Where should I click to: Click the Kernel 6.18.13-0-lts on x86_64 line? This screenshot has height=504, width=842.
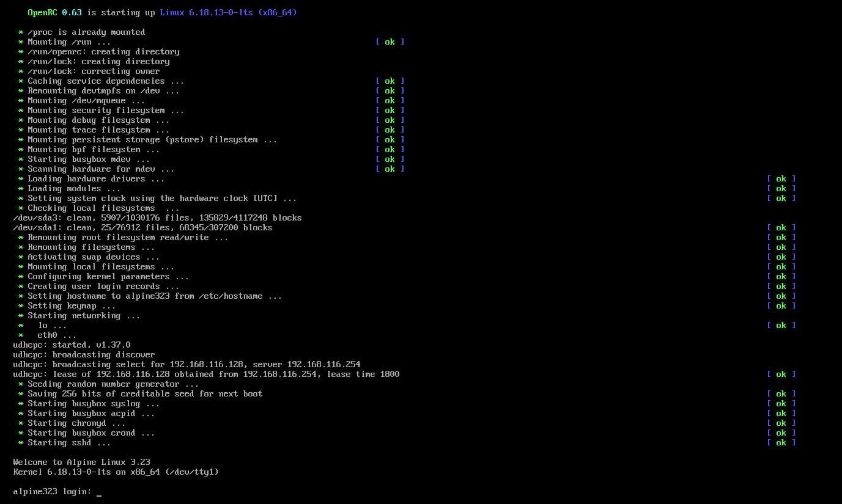tap(116, 472)
